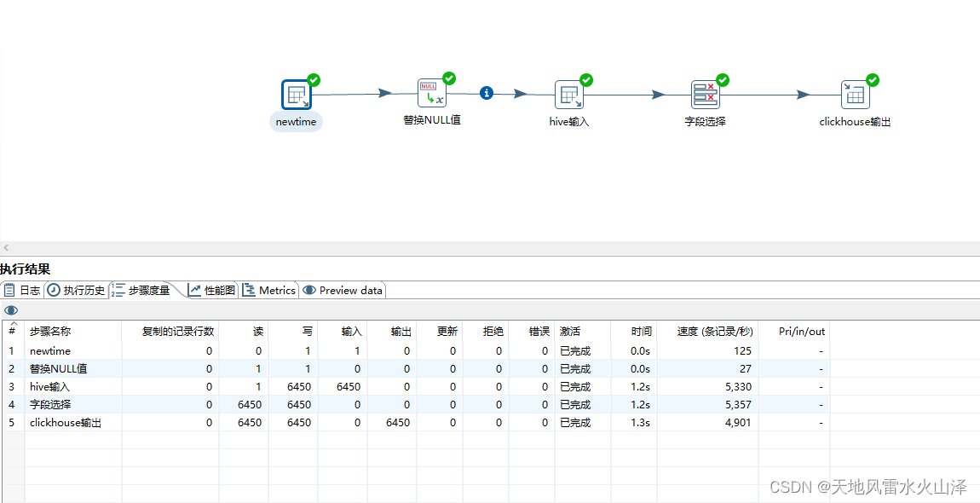This screenshot has height=503, width=980.
Task: Select the newtime step icon on the canvas
Action: (x=296, y=95)
